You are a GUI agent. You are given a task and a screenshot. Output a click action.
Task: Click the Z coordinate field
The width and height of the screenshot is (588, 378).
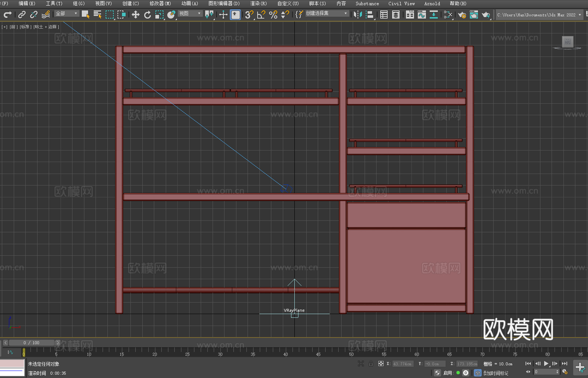click(x=467, y=364)
